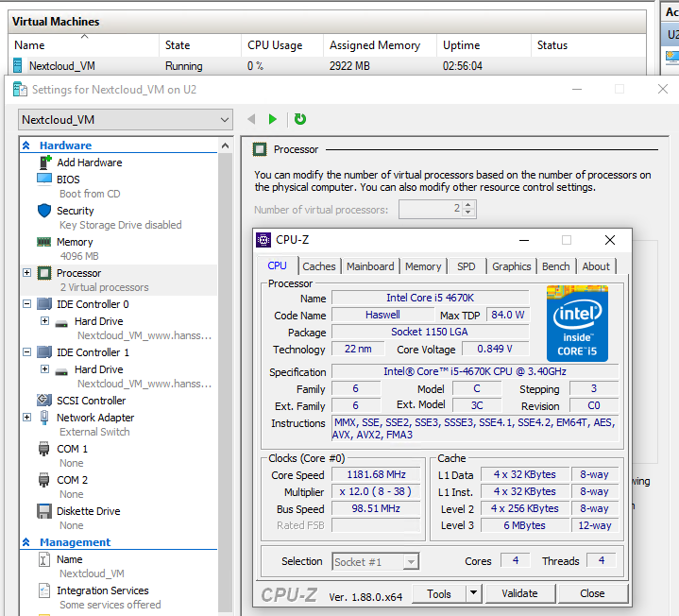Expand Hard Drive under IDE Controller 1
Image resolution: width=679 pixels, height=616 pixels.
click(44, 368)
